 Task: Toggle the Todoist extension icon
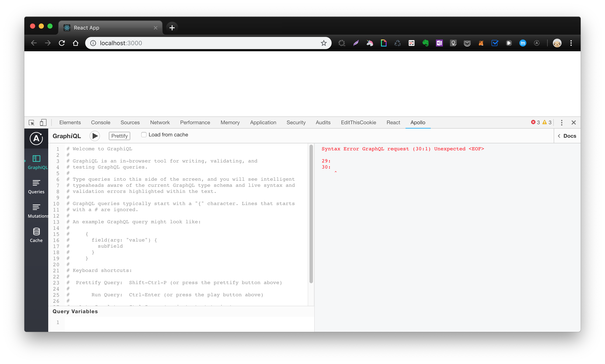(495, 43)
